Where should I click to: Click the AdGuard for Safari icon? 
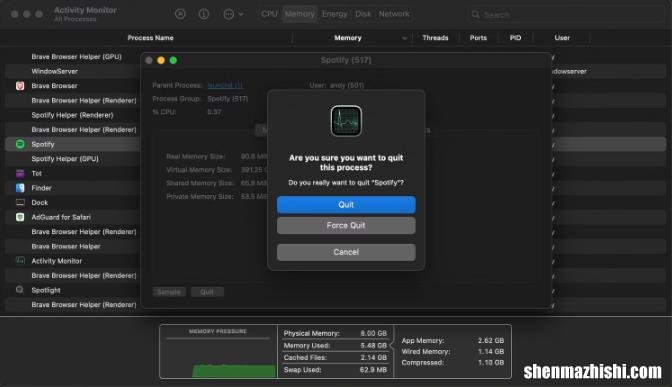click(x=20, y=217)
